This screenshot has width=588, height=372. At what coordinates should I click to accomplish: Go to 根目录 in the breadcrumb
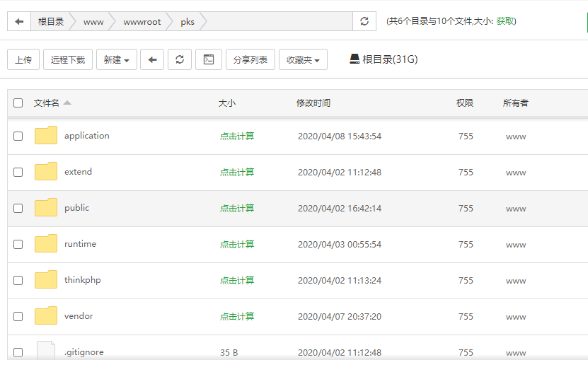51,22
